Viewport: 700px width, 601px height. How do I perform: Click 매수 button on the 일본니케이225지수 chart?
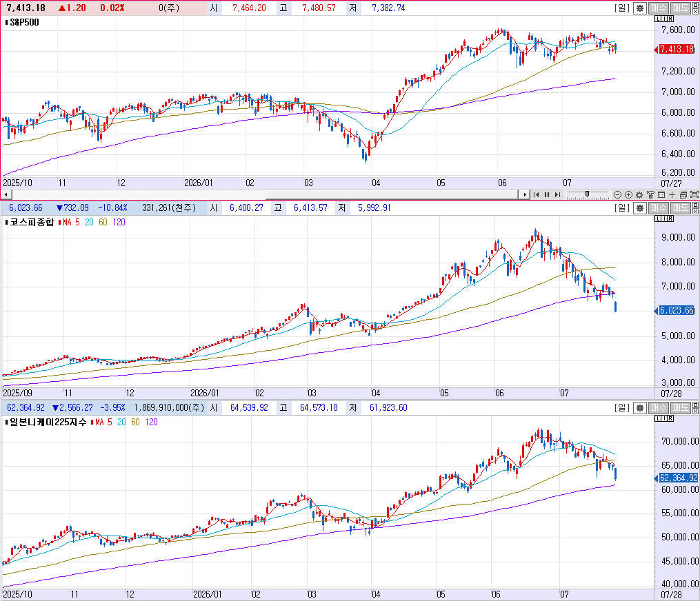click(658, 408)
